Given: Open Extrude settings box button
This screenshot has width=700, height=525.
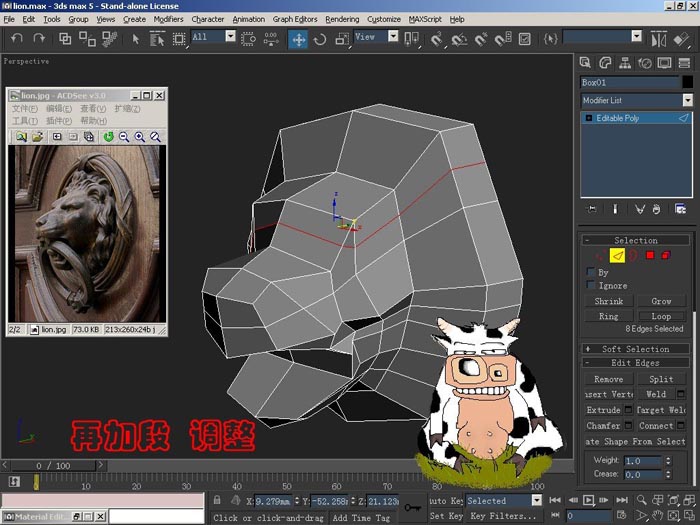Looking at the screenshot, I should pyautogui.click(x=628, y=409).
